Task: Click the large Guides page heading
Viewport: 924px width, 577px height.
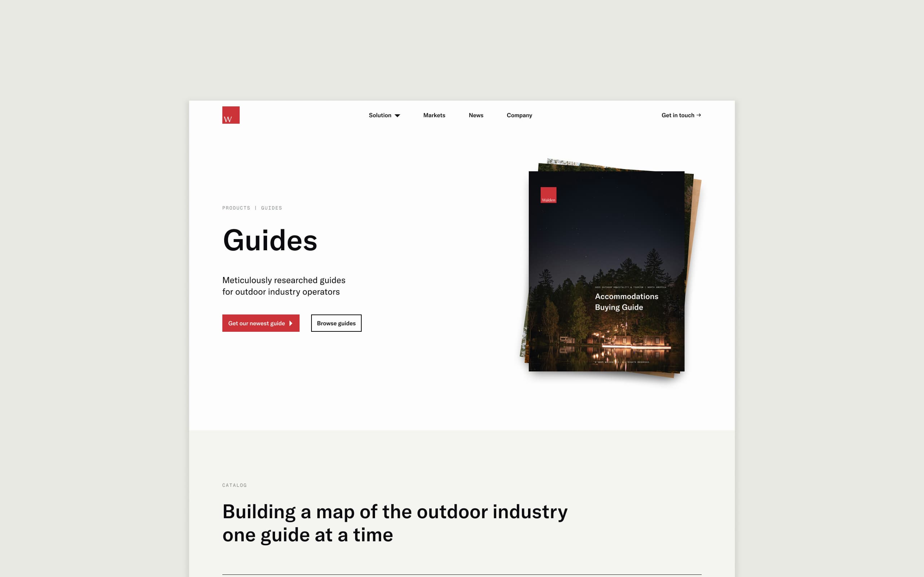Action: pyautogui.click(x=270, y=241)
